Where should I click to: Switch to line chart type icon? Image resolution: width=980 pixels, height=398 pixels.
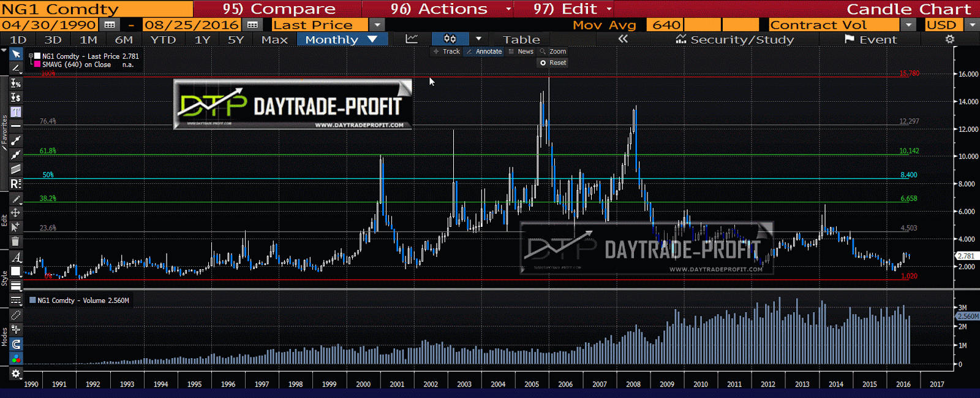(x=412, y=39)
